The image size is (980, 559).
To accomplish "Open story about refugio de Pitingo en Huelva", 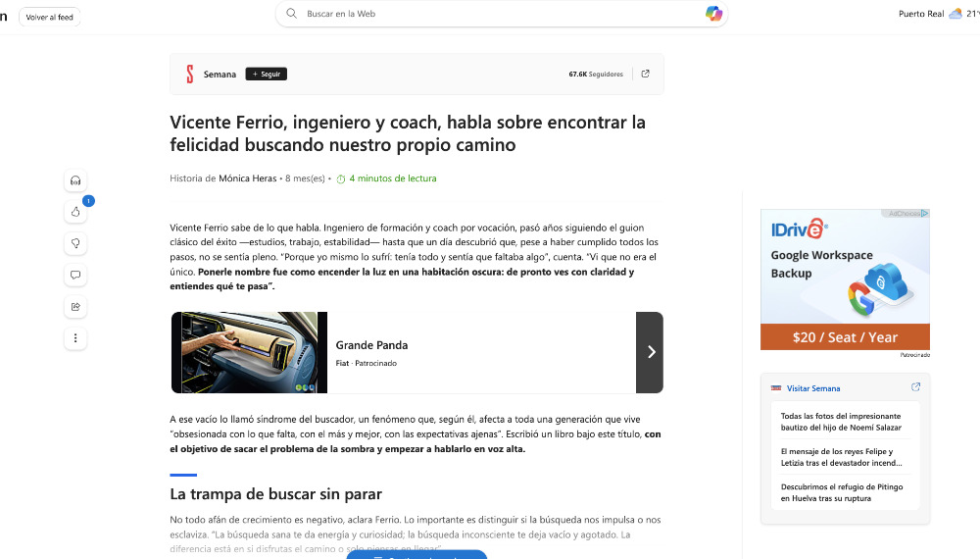I will 841,492.
